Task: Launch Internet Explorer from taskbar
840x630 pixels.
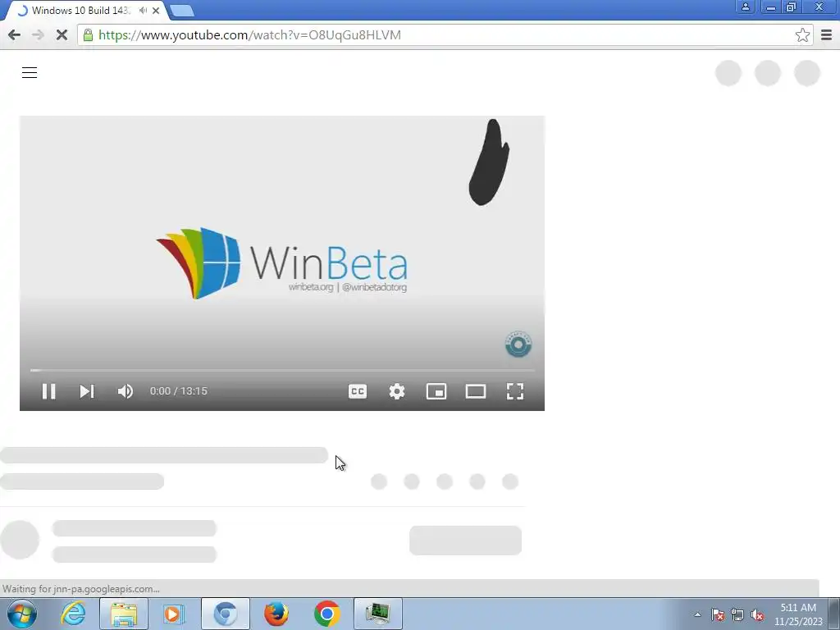Action: [73, 614]
